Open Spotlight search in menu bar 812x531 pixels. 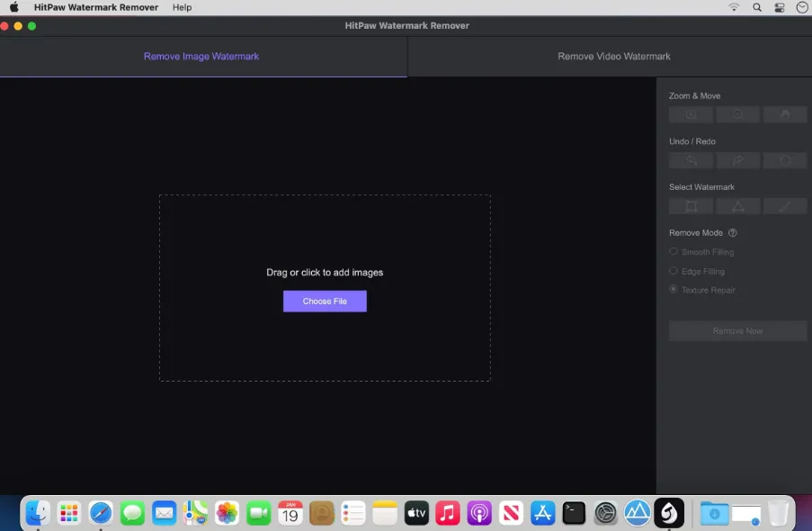[x=757, y=7]
